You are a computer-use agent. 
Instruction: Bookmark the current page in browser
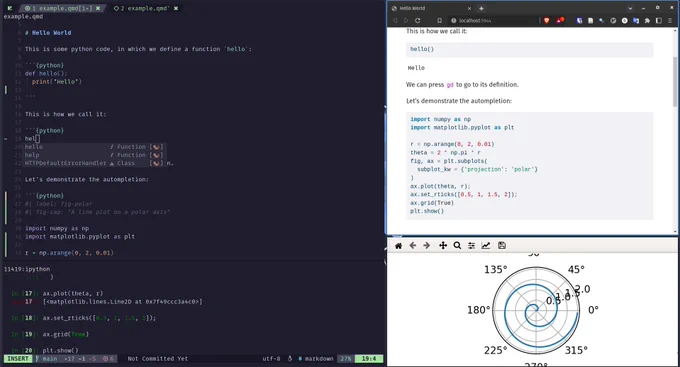click(x=439, y=20)
